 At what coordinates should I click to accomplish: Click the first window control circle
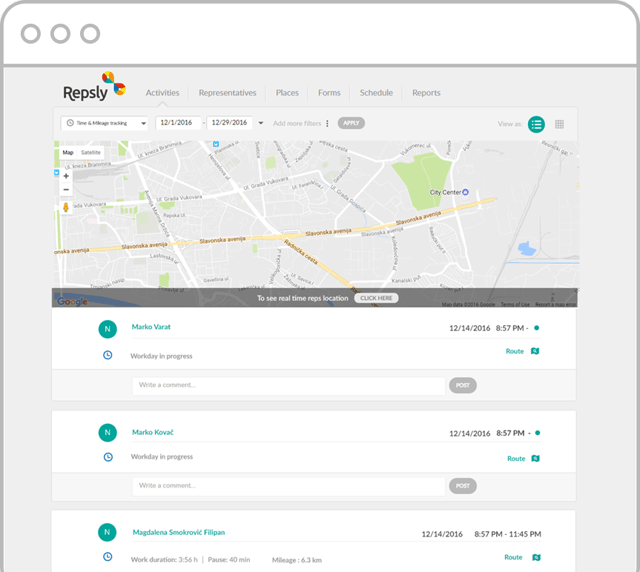point(31,33)
